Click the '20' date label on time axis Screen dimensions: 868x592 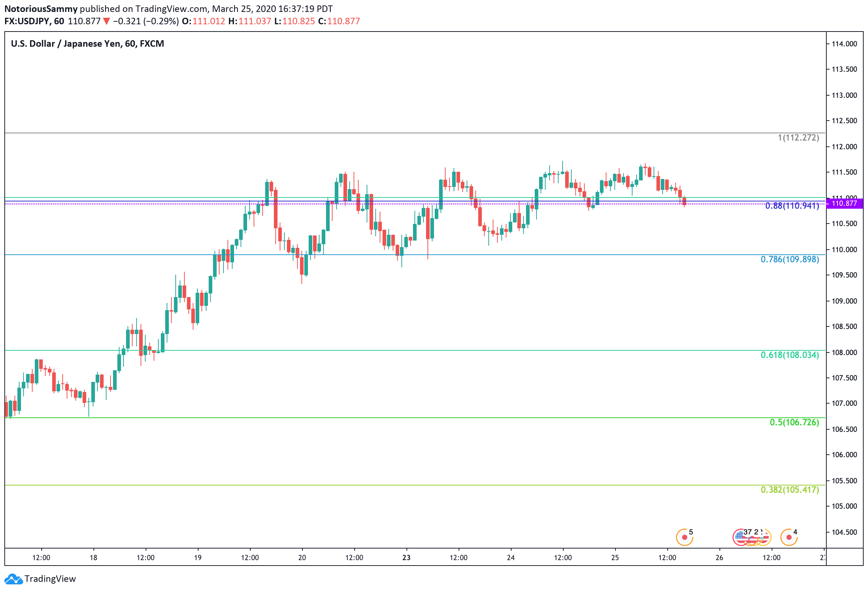tap(302, 558)
